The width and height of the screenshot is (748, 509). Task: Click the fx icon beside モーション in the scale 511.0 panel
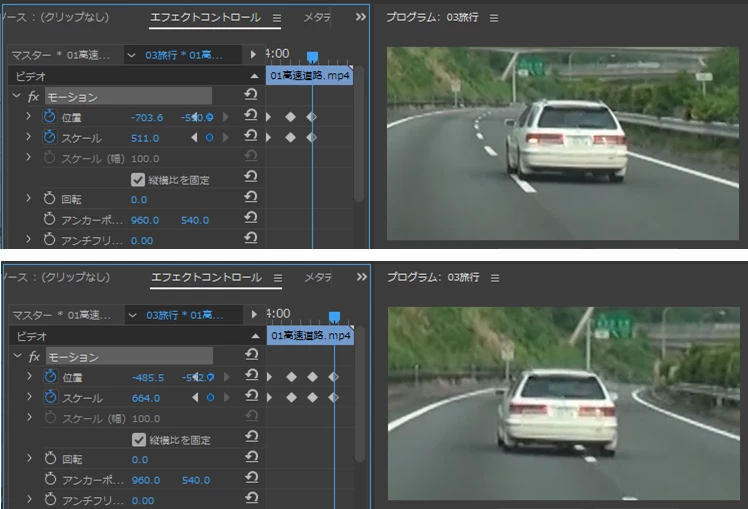[x=33, y=97]
